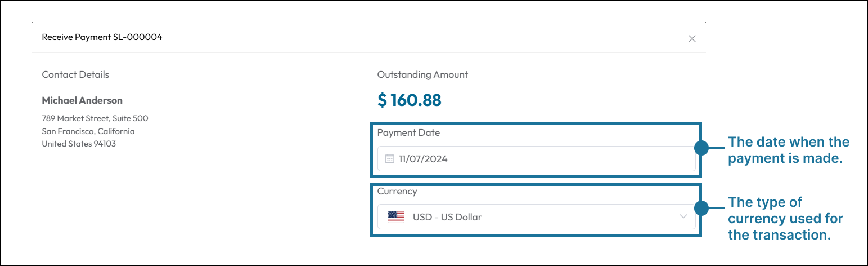Close the Receive Payment dialog
This screenshot has width=868, height=266.
click(x=692, y=39)
